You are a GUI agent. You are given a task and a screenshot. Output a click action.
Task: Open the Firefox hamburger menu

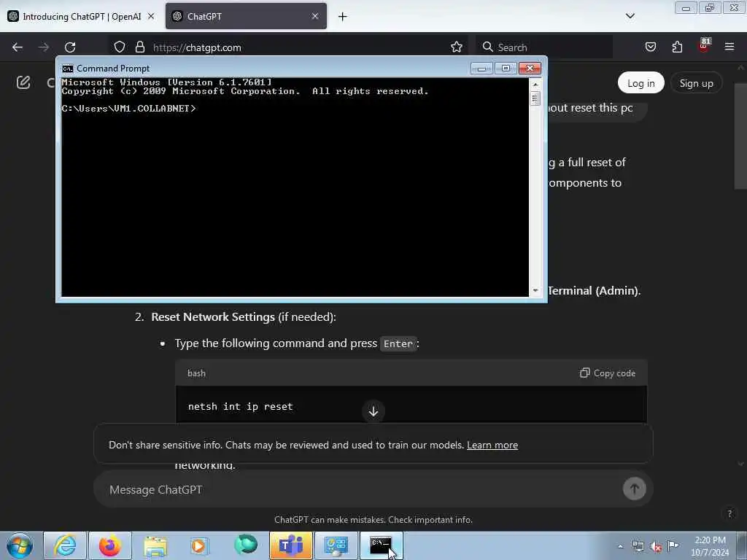click(729, 47)
